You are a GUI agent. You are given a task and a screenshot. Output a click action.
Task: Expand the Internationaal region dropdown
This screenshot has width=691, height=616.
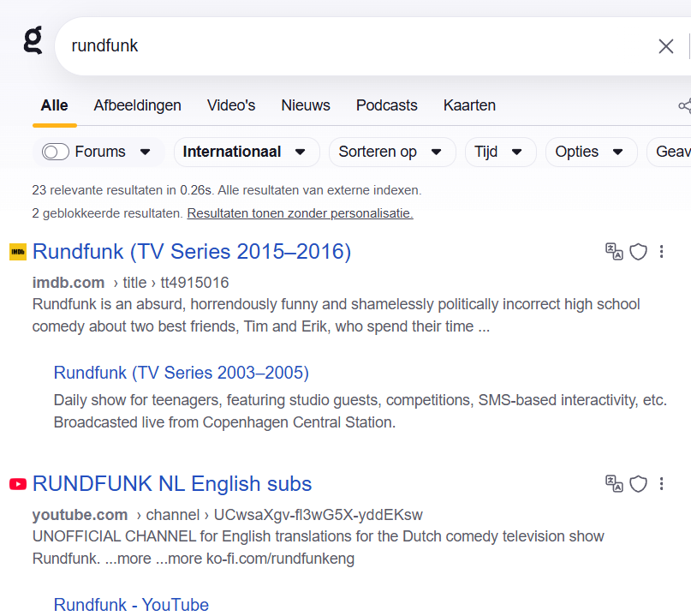point(246,152)
